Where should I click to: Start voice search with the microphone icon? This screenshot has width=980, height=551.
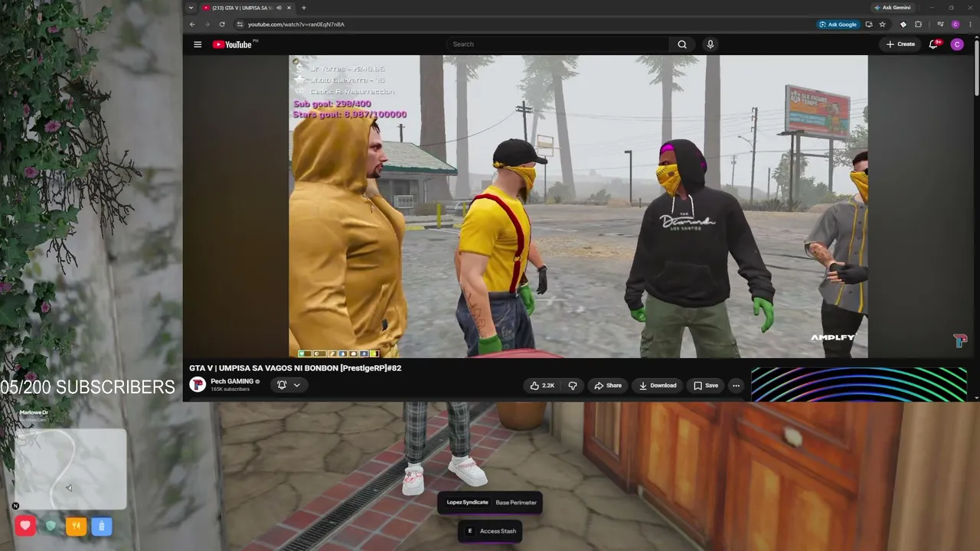[x=710, y=44]
